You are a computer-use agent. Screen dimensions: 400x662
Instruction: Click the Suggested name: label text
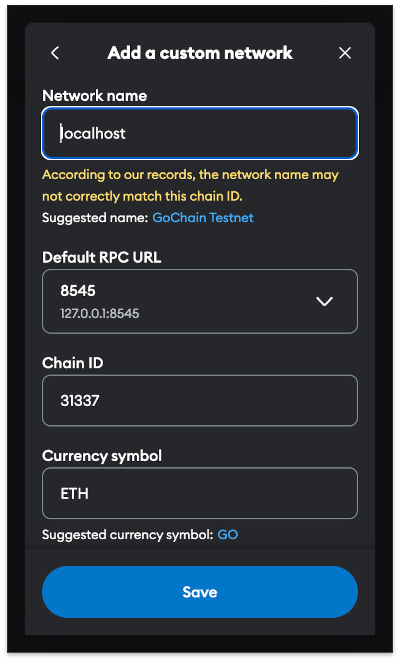pos(95,218)
